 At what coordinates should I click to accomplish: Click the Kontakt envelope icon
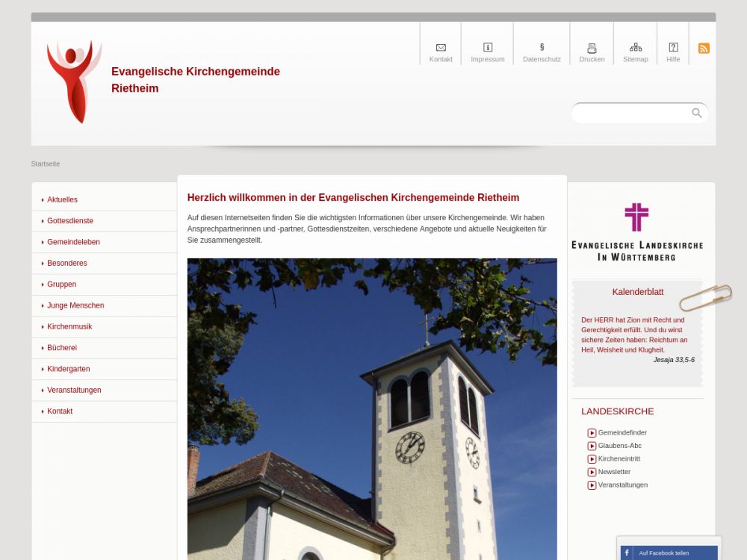coord(441,48)
